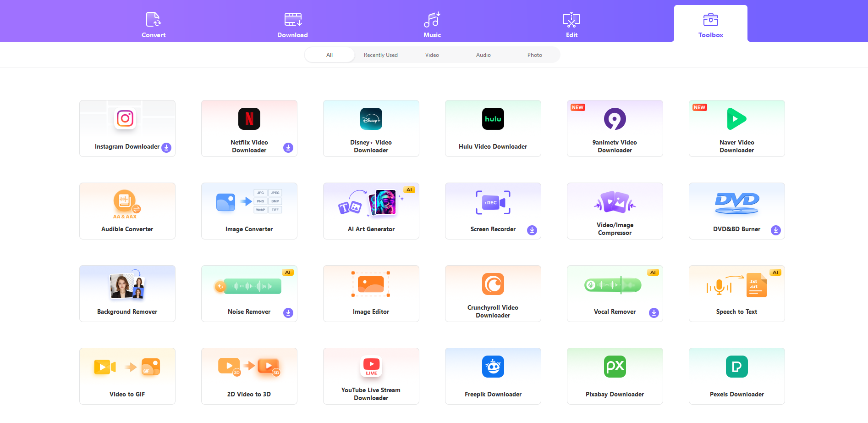Click the Pixabay px logo icon
868x423 pixels.
tap(615, 367)
